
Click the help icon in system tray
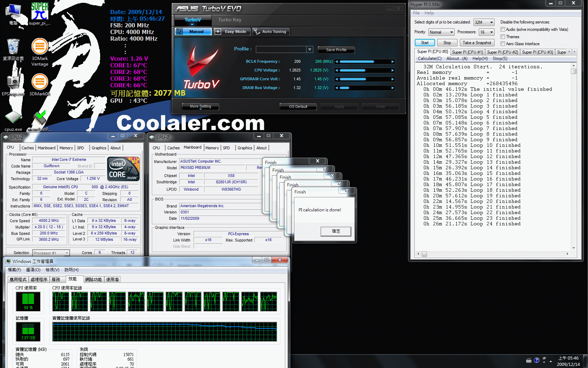point(537,360)
